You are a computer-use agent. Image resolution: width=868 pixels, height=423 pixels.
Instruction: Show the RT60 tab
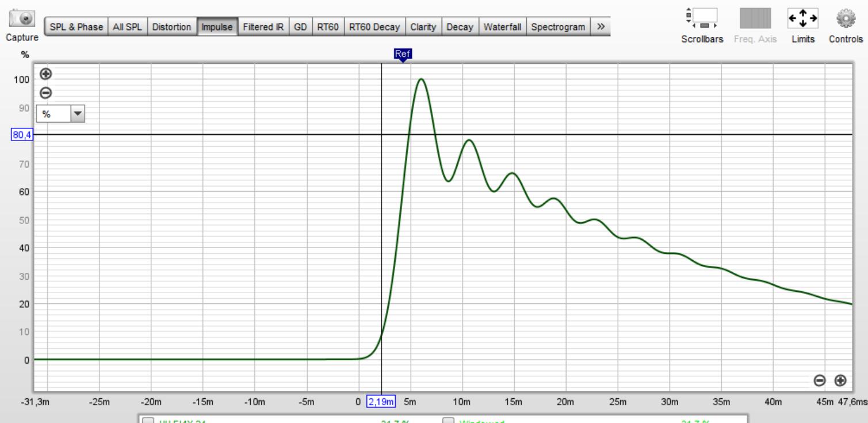327,27
